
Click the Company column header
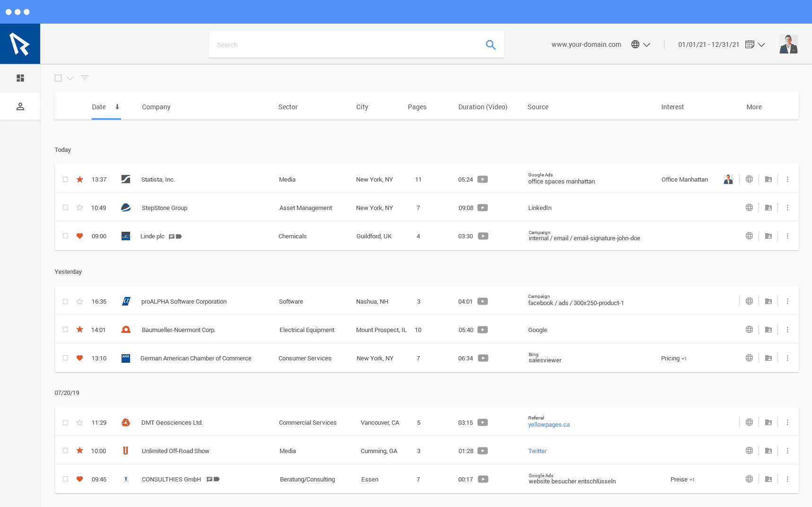pos(156,107)
